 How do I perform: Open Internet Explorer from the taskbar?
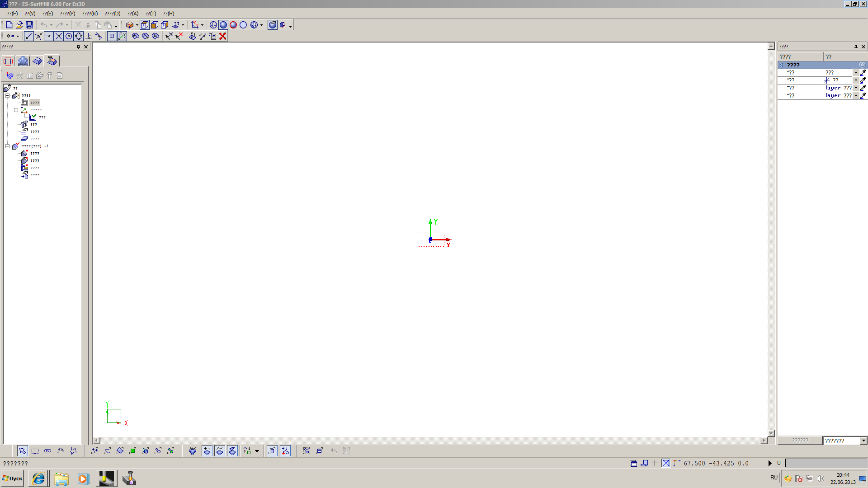point(38,479)
